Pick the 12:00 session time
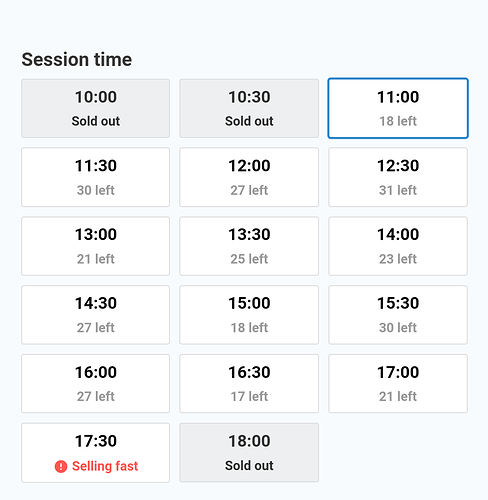488x500 pixels. point(249,177)
